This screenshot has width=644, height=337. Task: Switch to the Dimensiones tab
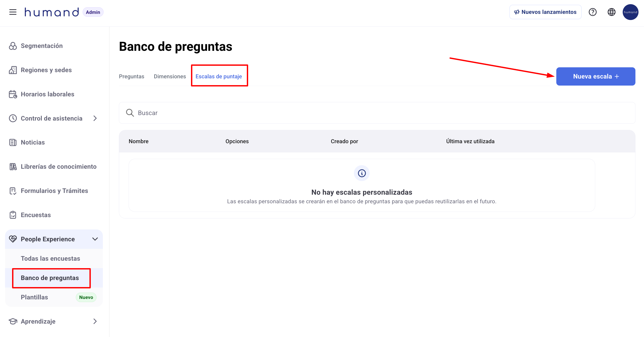170,76
